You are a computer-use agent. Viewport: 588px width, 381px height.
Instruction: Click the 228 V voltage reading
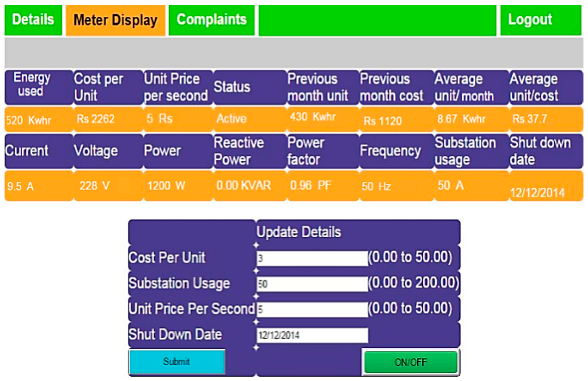[x=95, y=186]
